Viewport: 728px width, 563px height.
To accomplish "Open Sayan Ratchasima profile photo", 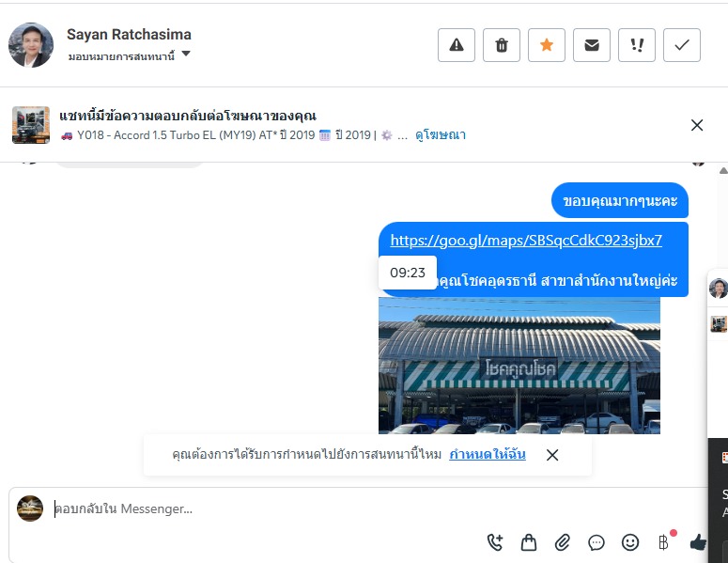I will click(x=31, y=45).
